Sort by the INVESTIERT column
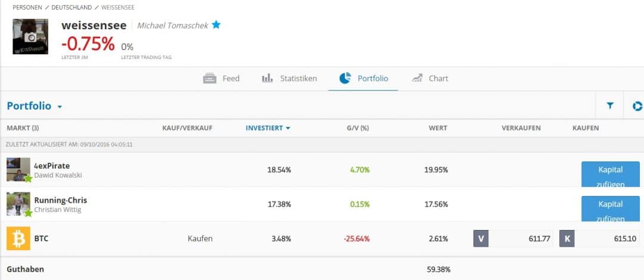The width and height of the screenshot is (644, 280). pos(268,128)
